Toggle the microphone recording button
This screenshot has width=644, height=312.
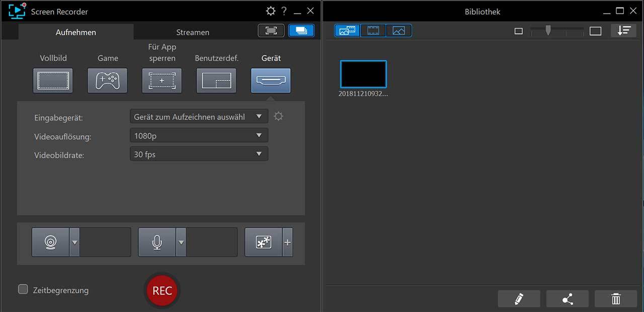click(x=157, y=242)
